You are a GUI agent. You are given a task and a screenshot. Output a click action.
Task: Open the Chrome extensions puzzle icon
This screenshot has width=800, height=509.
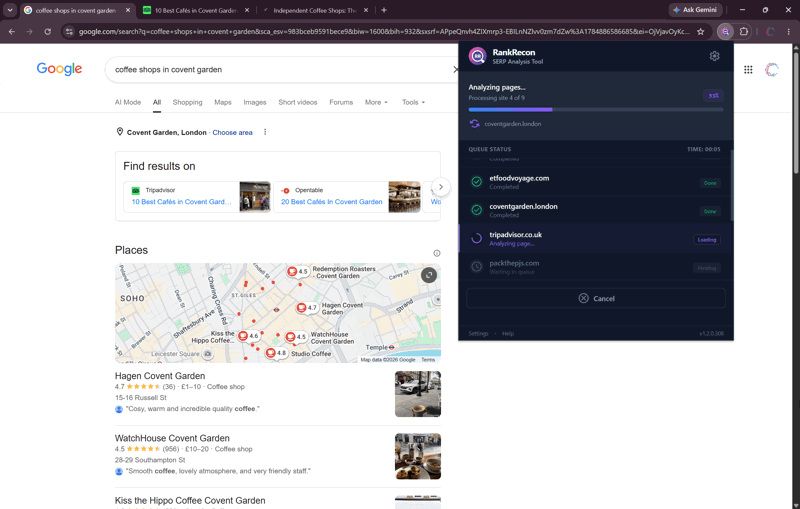[744, 32]
